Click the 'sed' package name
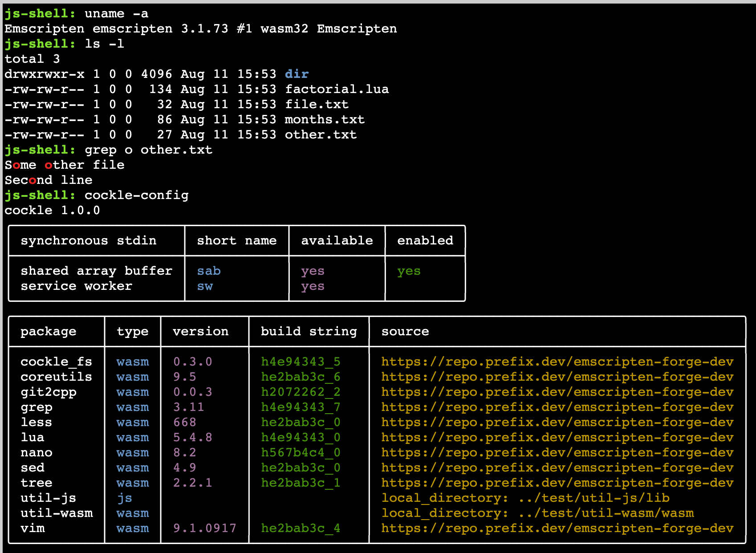Image resolution: width=756 pixels, height=553 pixels. coord(33,468)
